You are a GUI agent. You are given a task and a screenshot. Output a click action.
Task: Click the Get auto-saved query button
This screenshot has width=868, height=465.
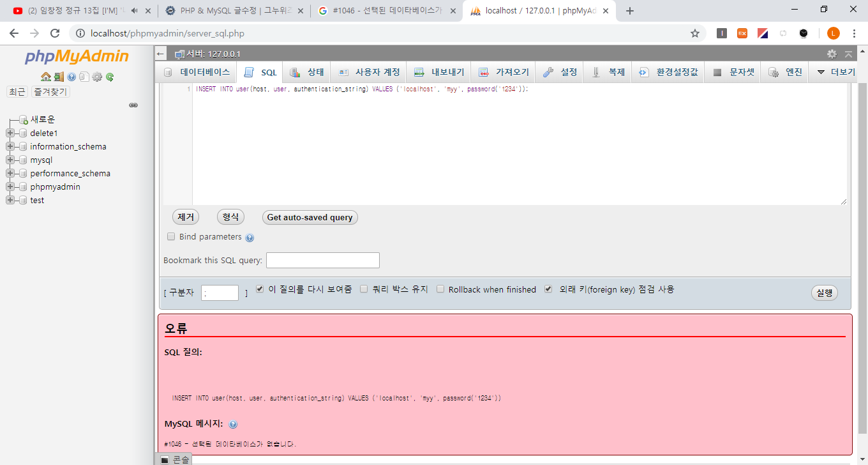(x=310, y=217)
